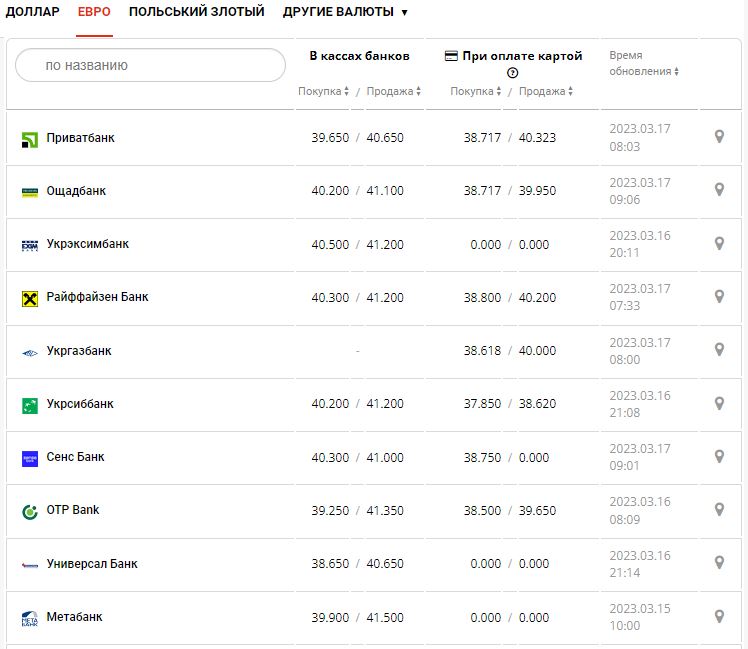748x649 pixels.
Task: Open the Укргазбанк bank link
Action: pyautogui.click(x=79, y=351)
